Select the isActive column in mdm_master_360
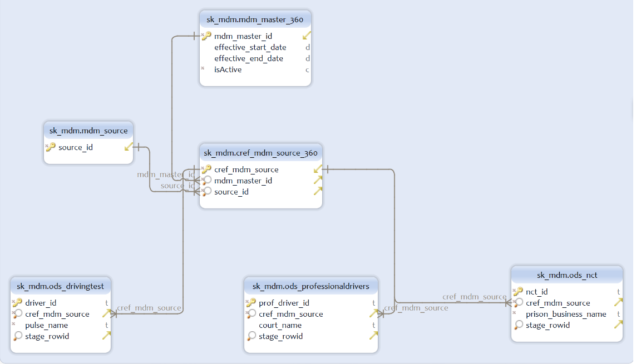 pos(228,69)
